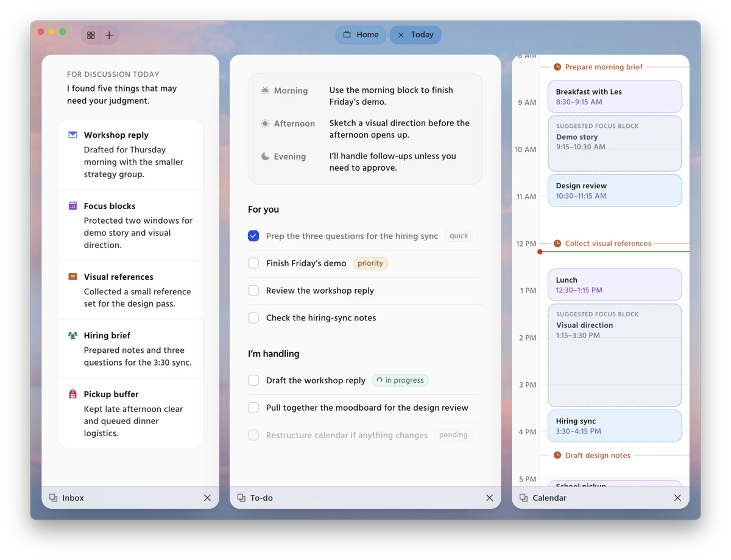Click the calendar icon beside Focus blocks
This screenshot has height=560, width=731.
72,206
